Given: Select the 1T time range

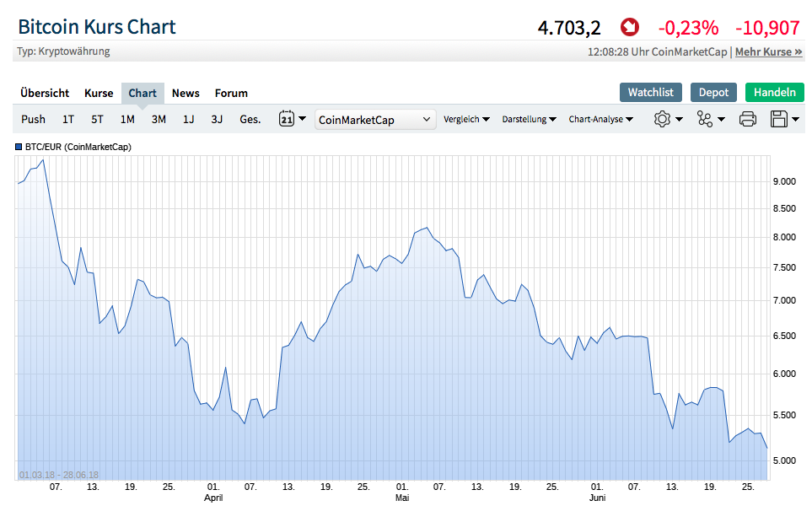Looking at the screenshot, I should pyautogui.click(x=67, y=119).
